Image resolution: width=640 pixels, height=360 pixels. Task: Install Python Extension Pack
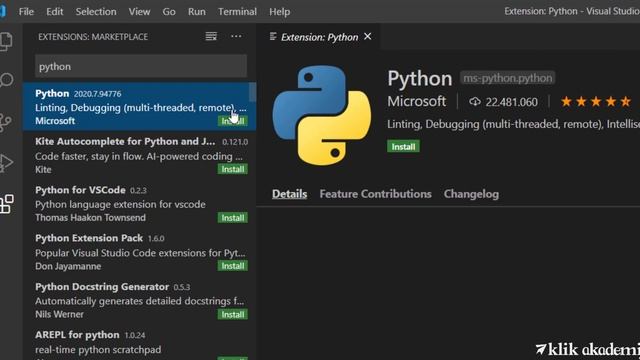(233, 266)
